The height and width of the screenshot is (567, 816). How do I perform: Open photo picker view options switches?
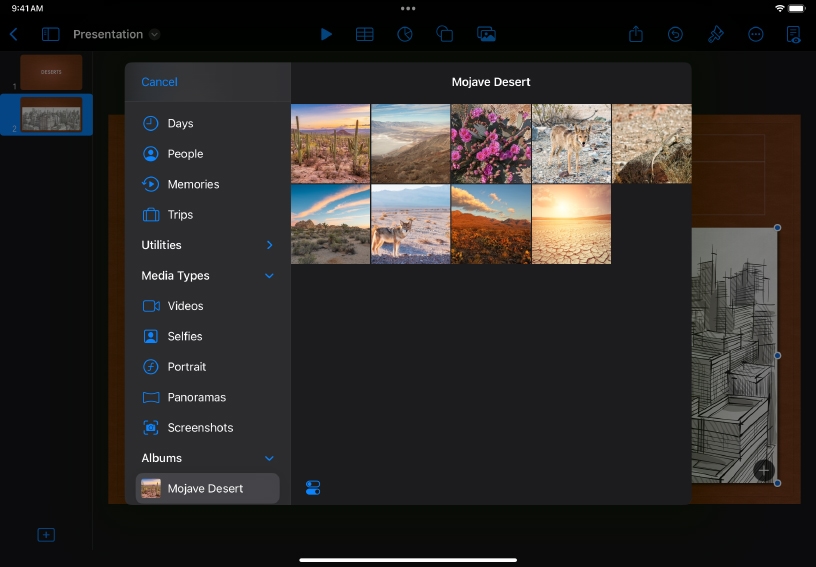[x=313, y=488]
